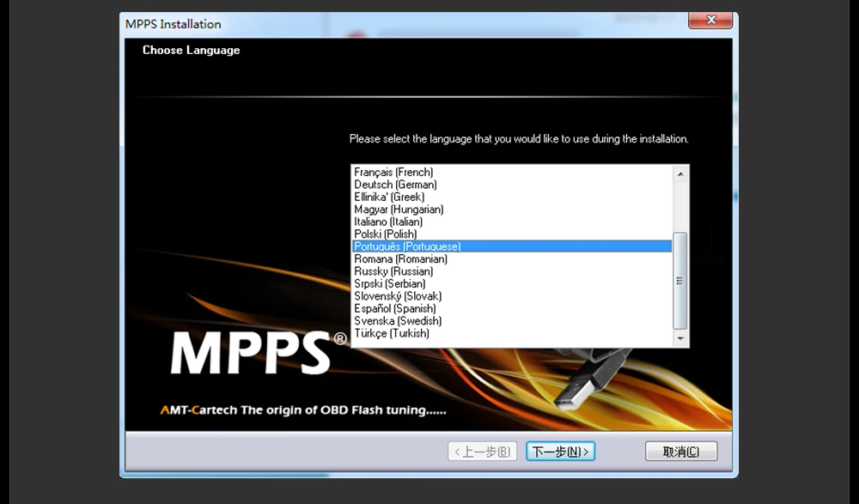Image resolution: width=859 pixels, height=504 pixels.
Task: Pick Magyar (Hungarian) language
Action: click(x=512, y=209)
